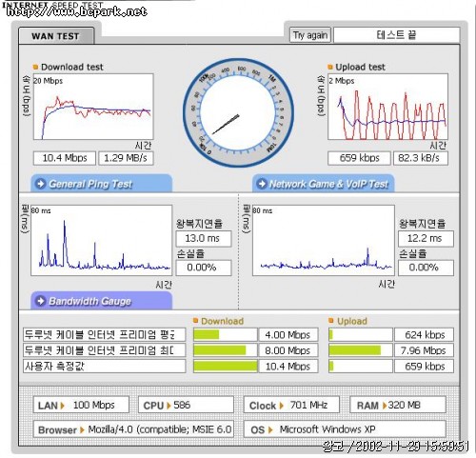Click the 659 kbps upload result box
Image resolution: width=476 pixels, height=458 pixels.
[359, 158]
